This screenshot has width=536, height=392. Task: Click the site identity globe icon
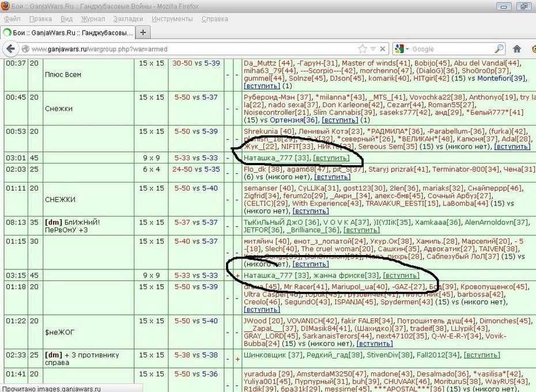(x=25, y=49)
